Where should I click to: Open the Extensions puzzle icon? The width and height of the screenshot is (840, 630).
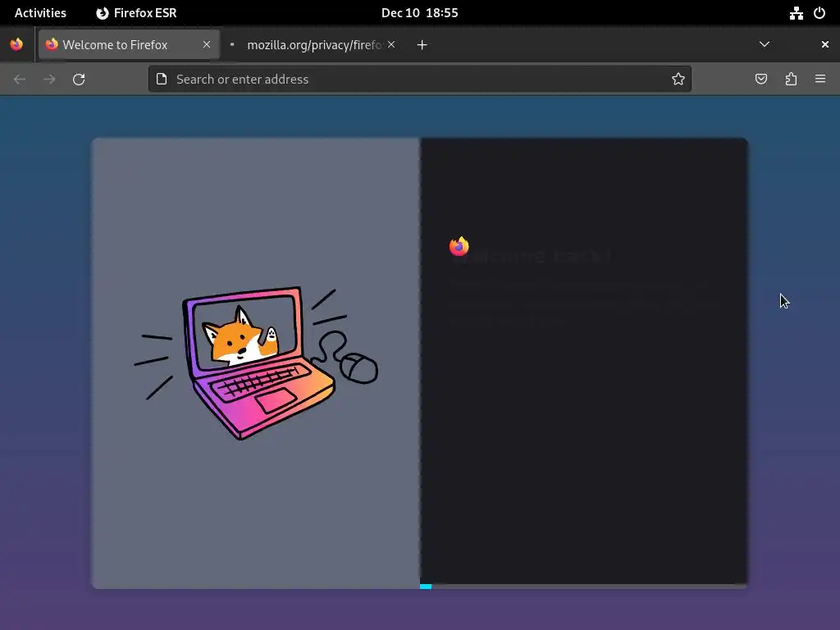(x=791, y=80)
